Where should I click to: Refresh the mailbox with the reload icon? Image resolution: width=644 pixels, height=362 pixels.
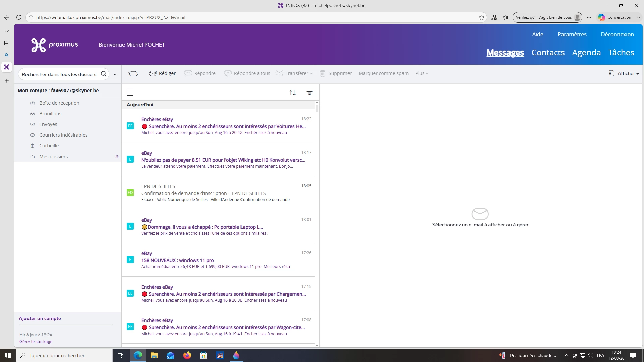point(133,74)
